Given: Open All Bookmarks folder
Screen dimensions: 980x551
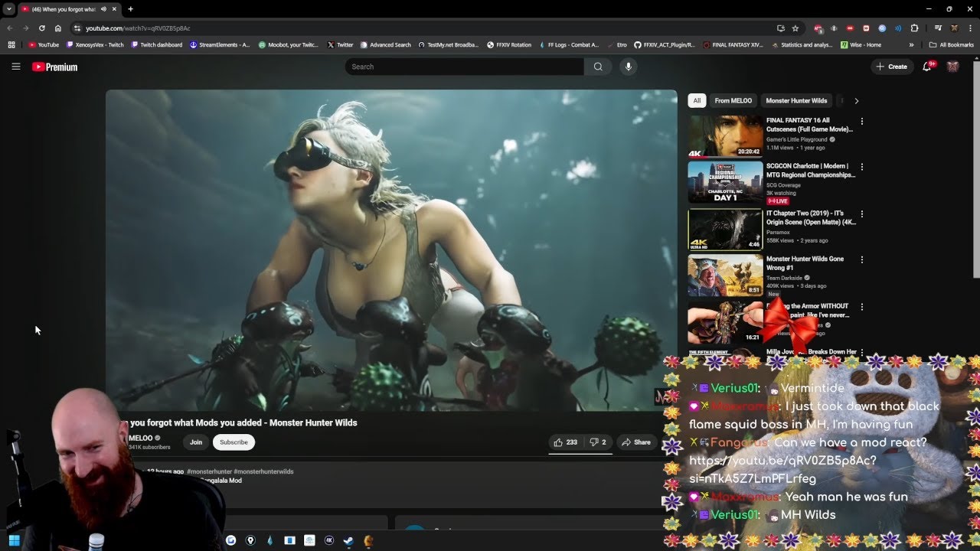Looking at the screenshot, I should [952, 45].
